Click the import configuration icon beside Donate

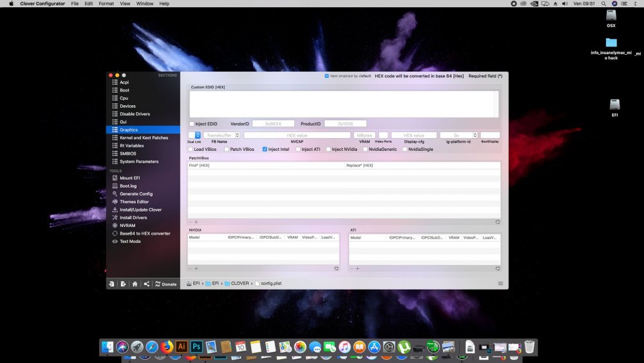point(111,284)
